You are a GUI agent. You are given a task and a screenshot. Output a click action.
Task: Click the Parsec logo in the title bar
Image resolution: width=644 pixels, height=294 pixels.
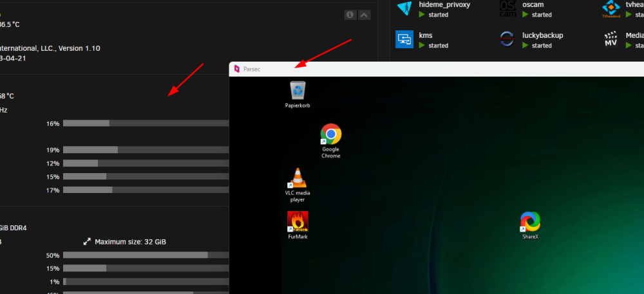click(x=236, y=69)
